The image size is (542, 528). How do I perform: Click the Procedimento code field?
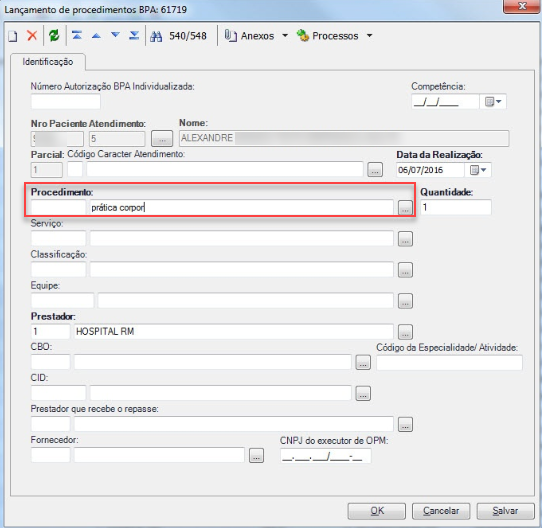point(58,207)
